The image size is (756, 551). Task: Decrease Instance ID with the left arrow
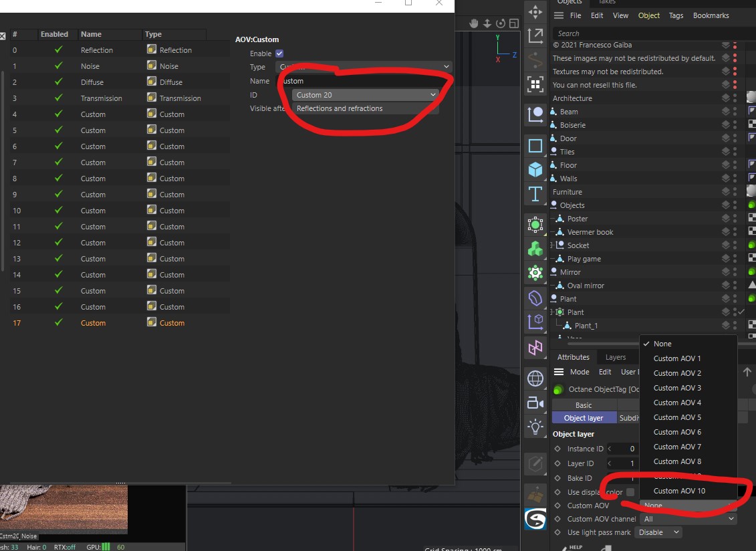coord(610,449)
